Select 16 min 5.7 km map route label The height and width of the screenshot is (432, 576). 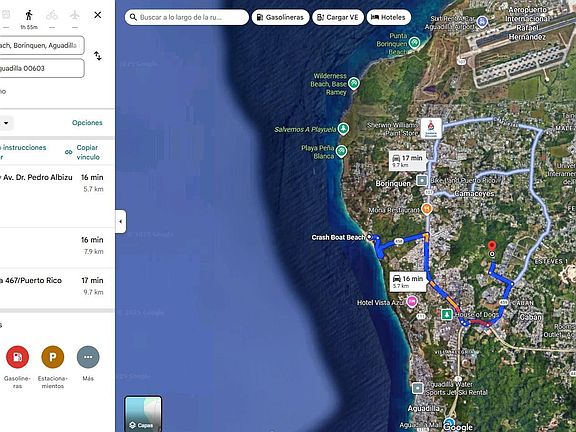(x=408, y=282)
